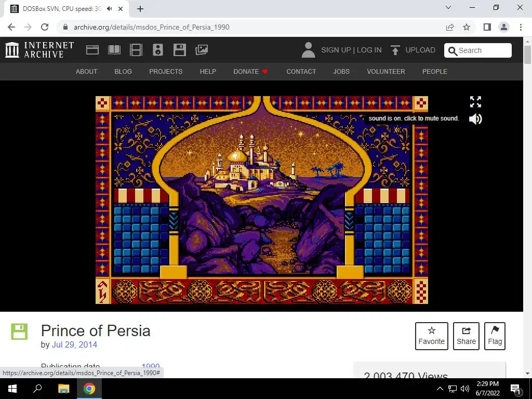Open the PROJECTS menu item

[166, 72]
